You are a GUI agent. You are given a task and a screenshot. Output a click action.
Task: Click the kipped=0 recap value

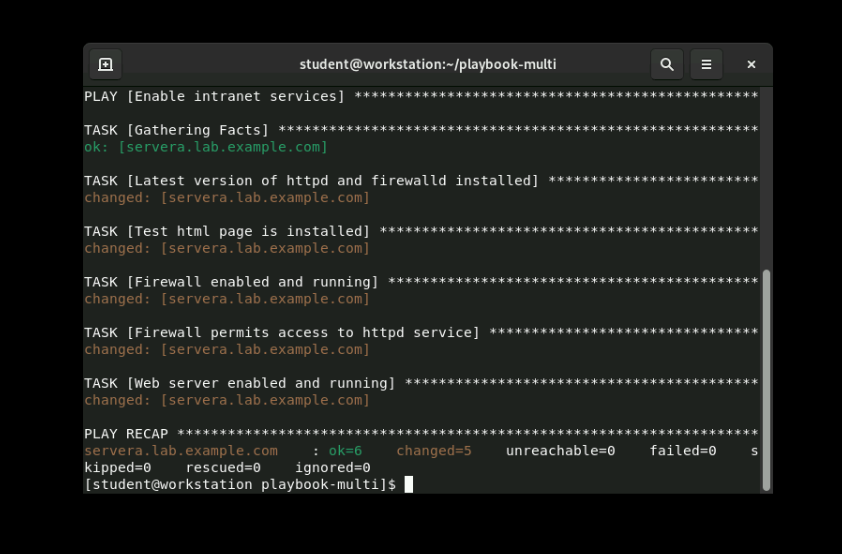click(x=118, y=468)
